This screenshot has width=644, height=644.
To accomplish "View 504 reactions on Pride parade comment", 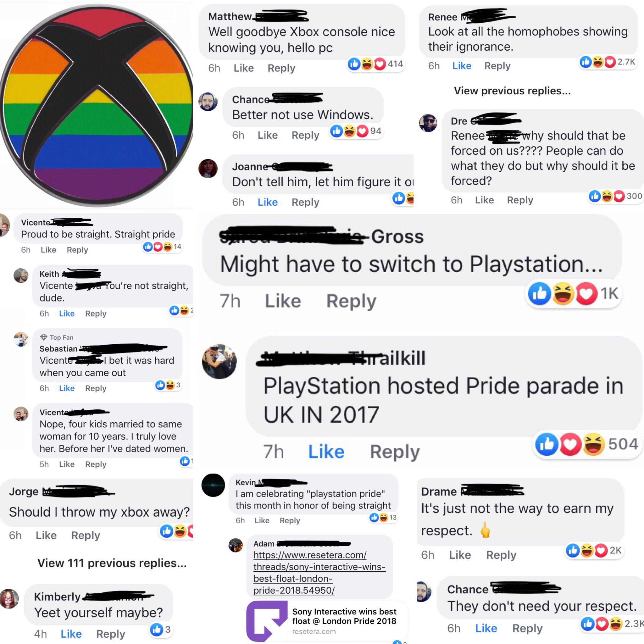I will coord(587,444).
